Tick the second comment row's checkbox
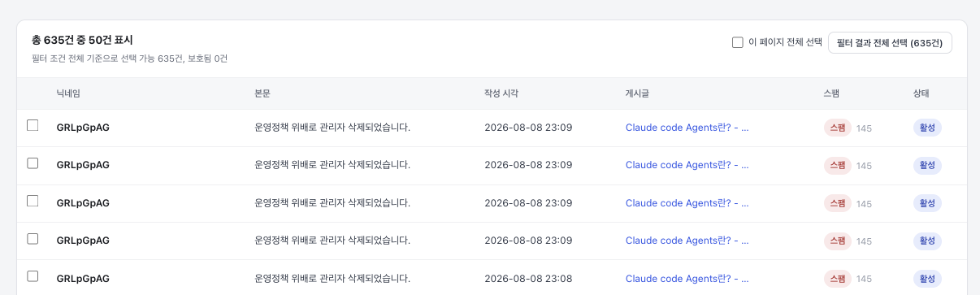 (33, 163)
